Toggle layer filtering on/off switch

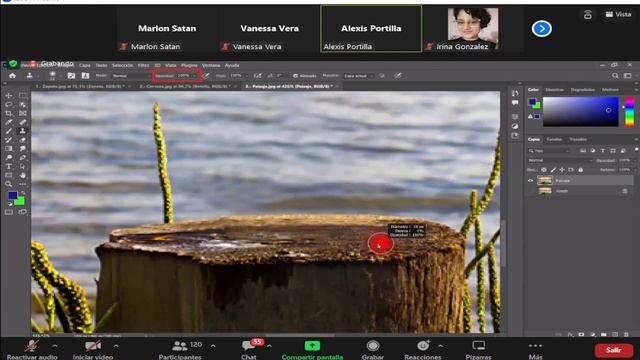click(636, 150)
